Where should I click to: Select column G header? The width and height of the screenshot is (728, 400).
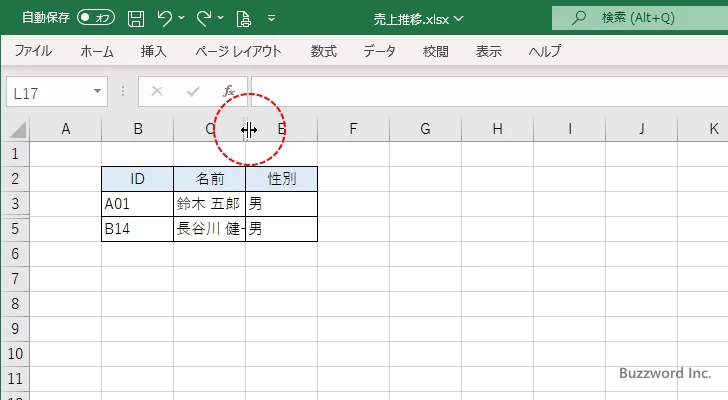425,129
